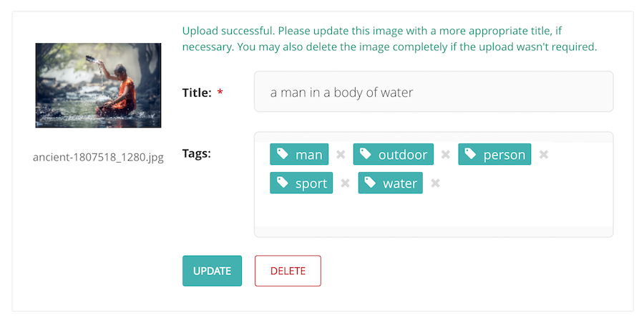
Task: Click the empty area of the Tags field
Action: (x=434, y=211)
